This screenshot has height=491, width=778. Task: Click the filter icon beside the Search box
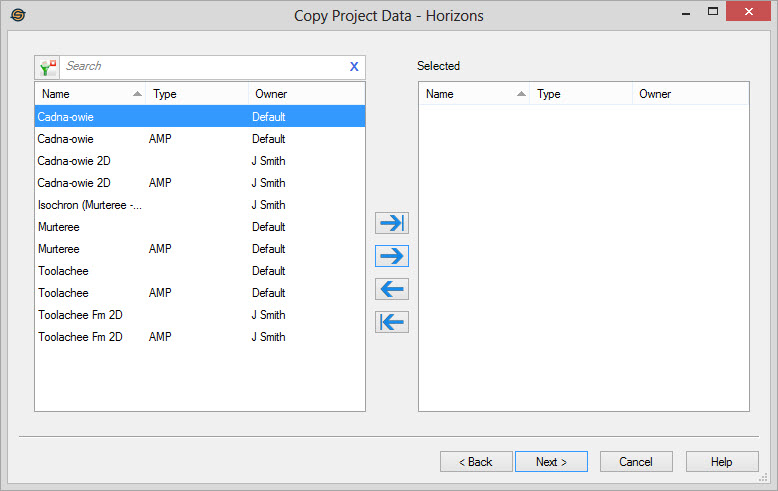click(x=48, y=67)
